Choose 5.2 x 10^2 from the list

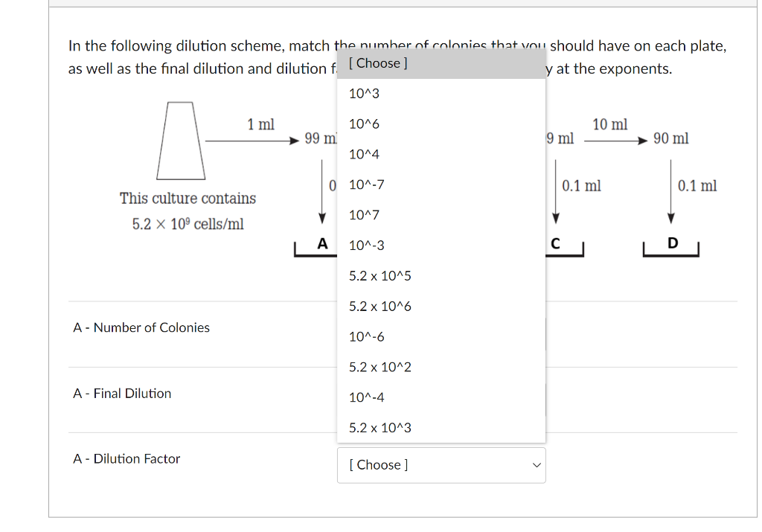click(380, 367)
